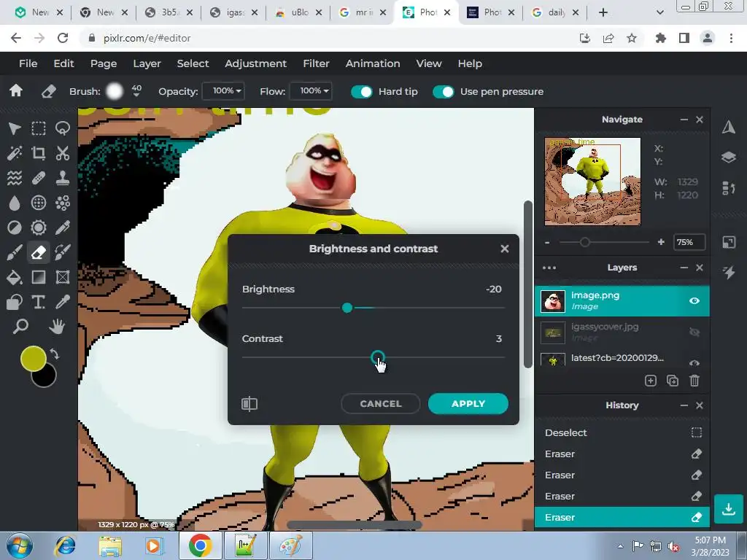Select the Hand pan tool

[x=57, y=327]
